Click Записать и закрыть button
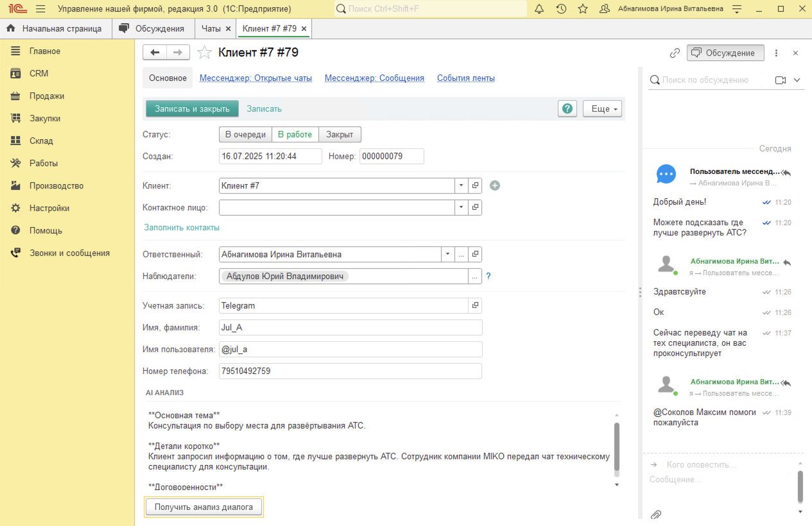Viewport: 812px width, 526px height. (192, 109)
